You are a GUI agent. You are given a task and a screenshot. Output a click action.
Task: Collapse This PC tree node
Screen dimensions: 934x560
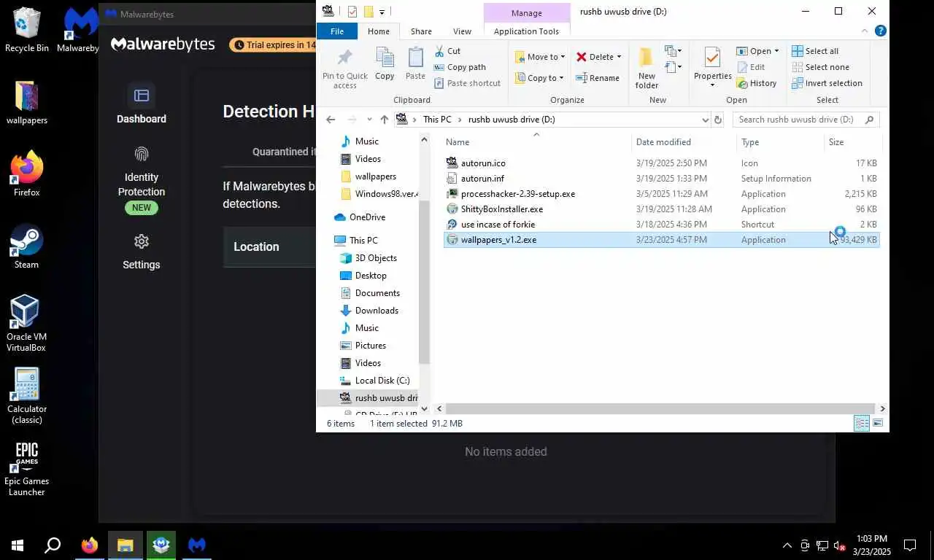coord(328,240)
